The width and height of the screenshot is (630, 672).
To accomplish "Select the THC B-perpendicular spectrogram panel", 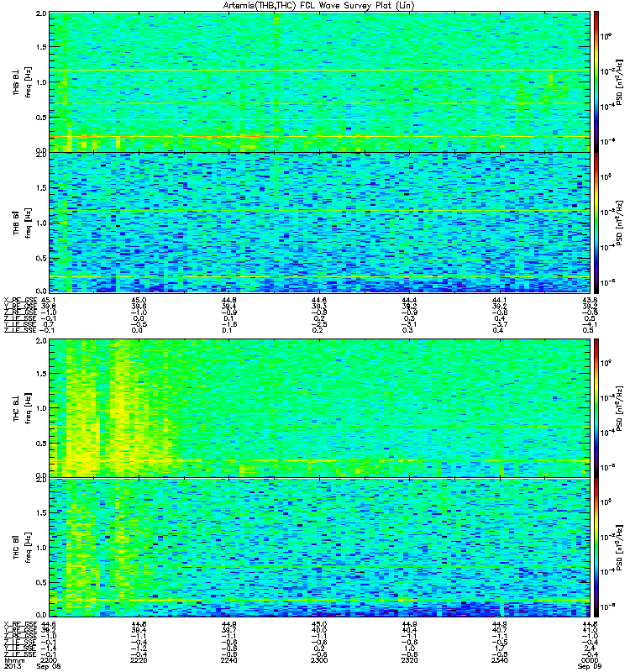I will point(319,408).
